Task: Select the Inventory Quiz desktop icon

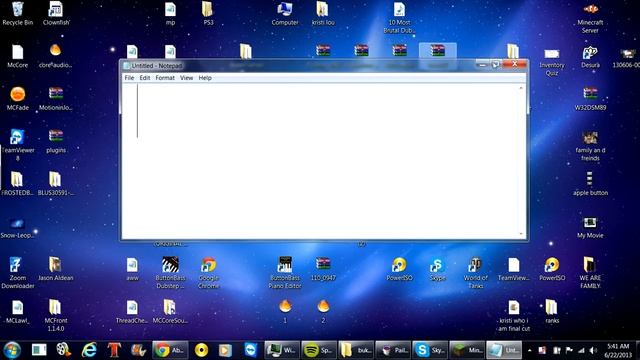Action: click(552, 61)
